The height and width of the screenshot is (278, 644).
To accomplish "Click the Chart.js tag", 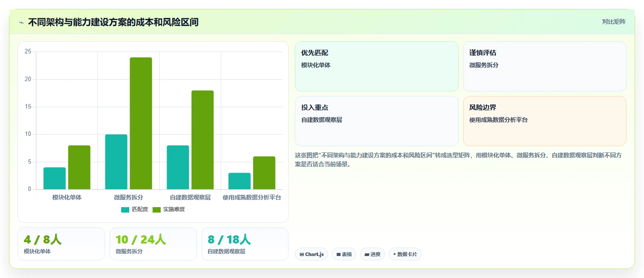I will (311, 254).
